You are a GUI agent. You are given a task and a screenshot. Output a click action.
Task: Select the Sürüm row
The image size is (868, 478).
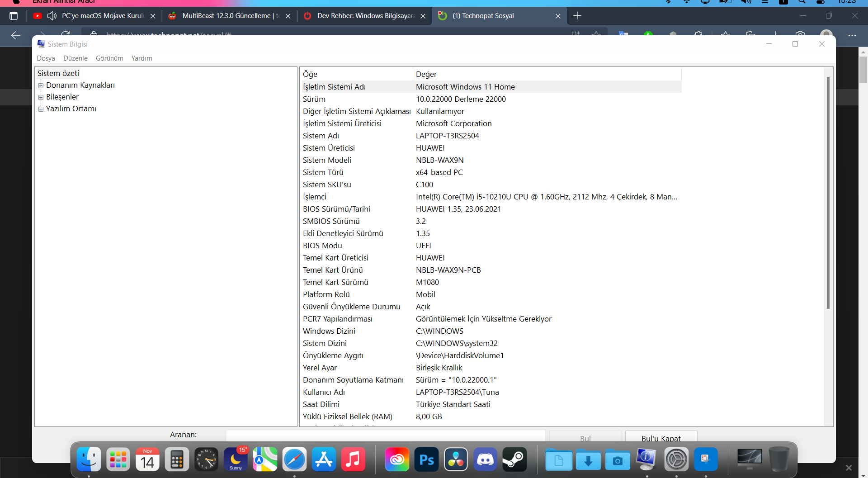point(491,99)
